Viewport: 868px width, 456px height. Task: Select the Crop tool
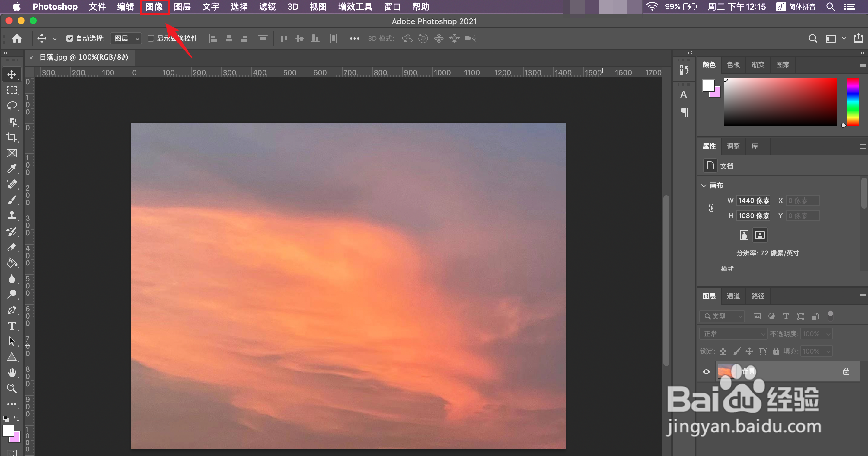coord(12,137)
